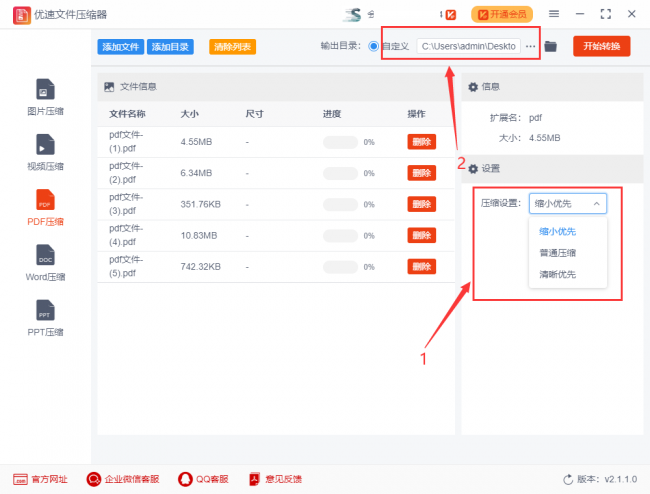Select the PDF压缩 tool in sidebar
The width and height of the screenshot is (650, 494).
pos(45,208)
